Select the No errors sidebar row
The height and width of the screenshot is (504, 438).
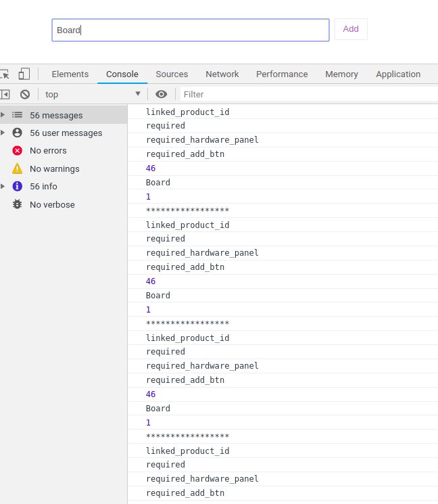pos(64,150)
